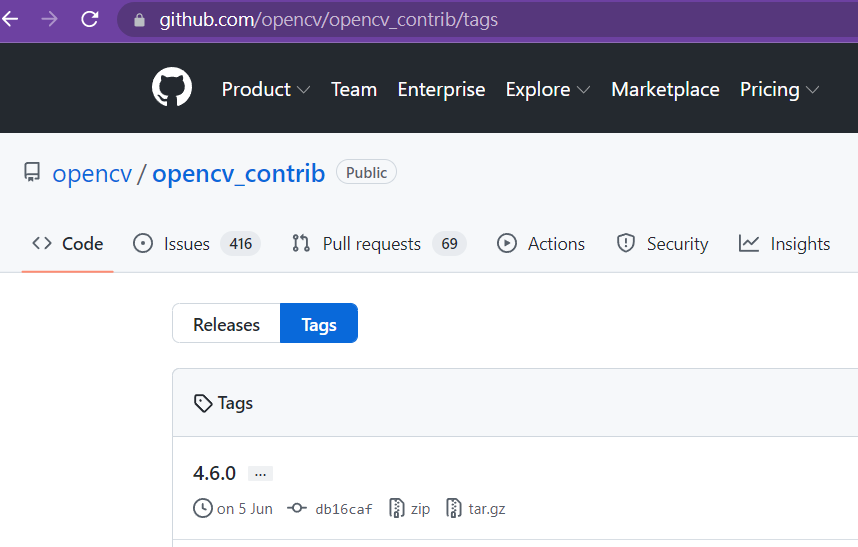Click the pull requests count 69
858x547 pixels.
pyautogui.click(x=449, y=243)
